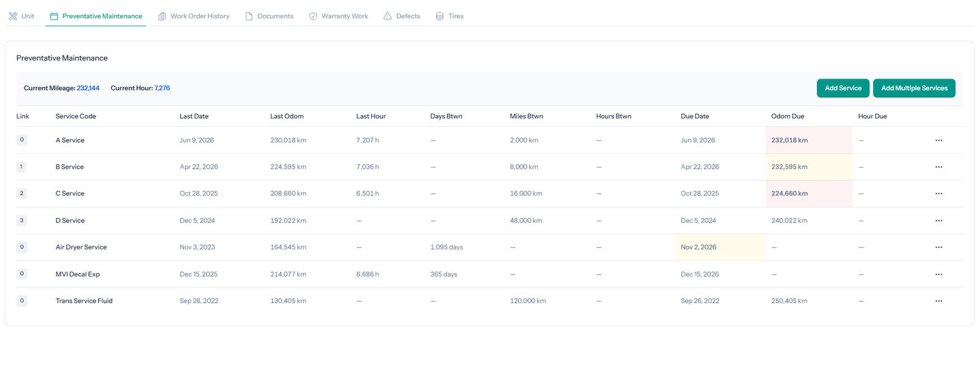Click the warning triangle icon beside Defects
The image size is (980, 385).
(388, 16)
